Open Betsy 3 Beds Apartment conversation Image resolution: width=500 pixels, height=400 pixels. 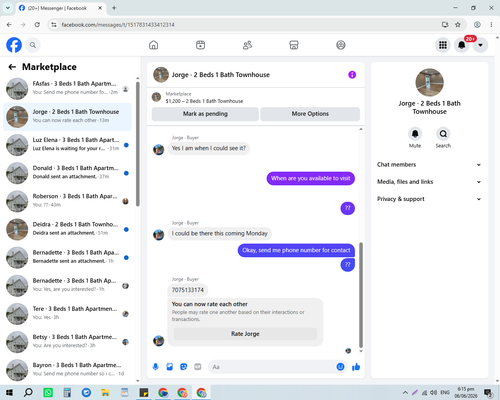(68, 342)
